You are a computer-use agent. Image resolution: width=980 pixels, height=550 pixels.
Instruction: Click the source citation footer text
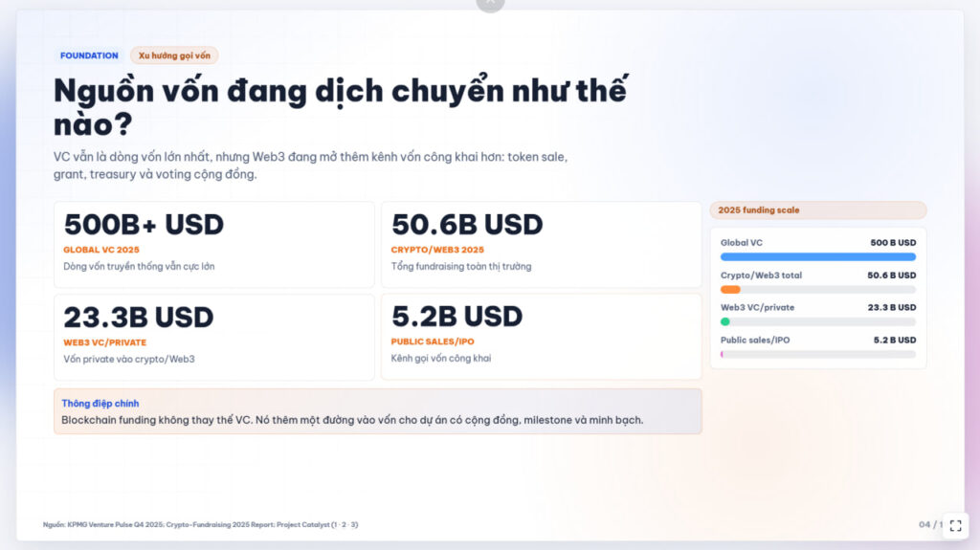pyautogui.click(x=200, y=524)
